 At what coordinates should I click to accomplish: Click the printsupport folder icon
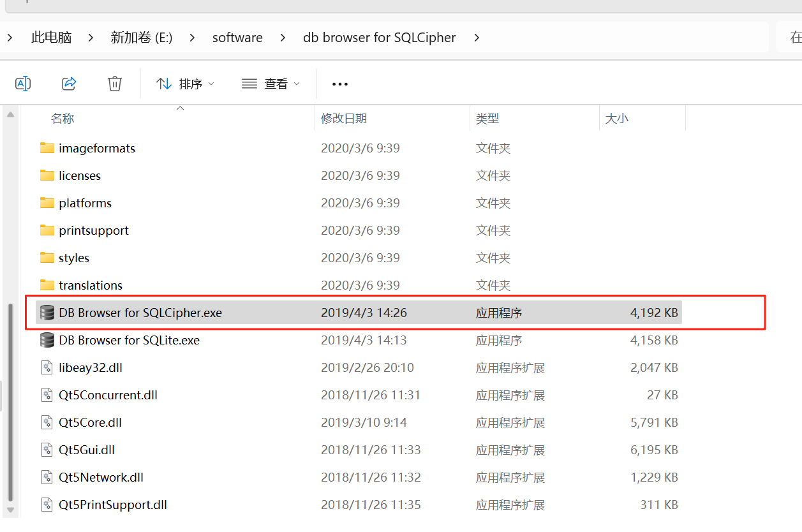point(47,230)
